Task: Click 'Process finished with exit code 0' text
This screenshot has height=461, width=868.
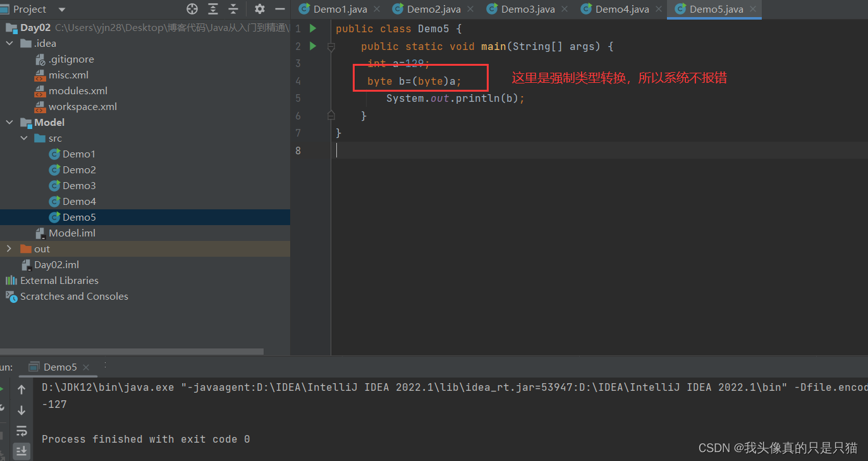Action: pyautogui.click(x=146, y=439)
